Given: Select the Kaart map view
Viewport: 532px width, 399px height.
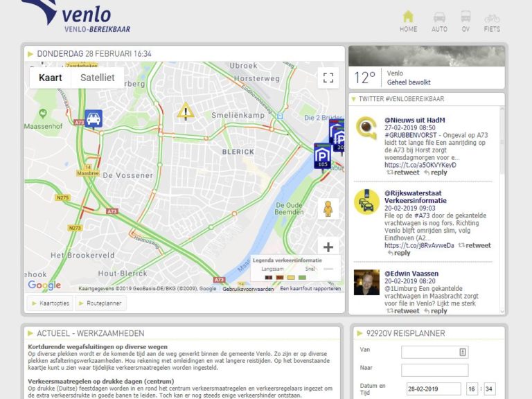Looking at the screenshot, I should coord(50,78).
